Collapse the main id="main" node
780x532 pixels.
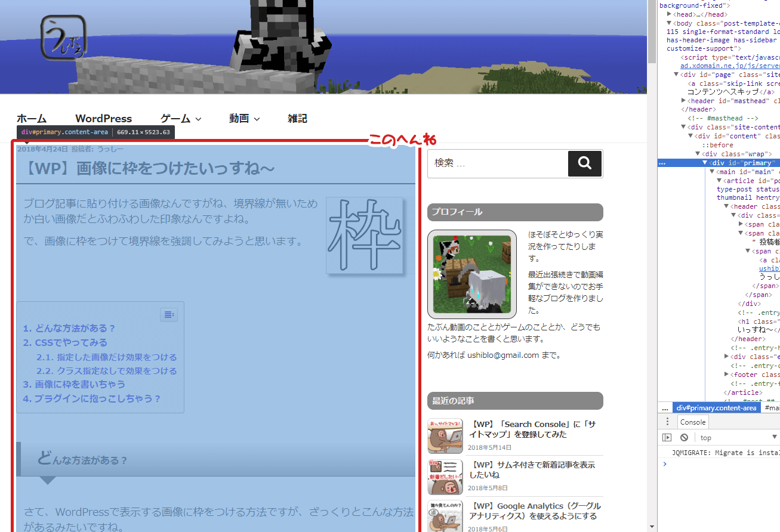(x=712, y=172)
